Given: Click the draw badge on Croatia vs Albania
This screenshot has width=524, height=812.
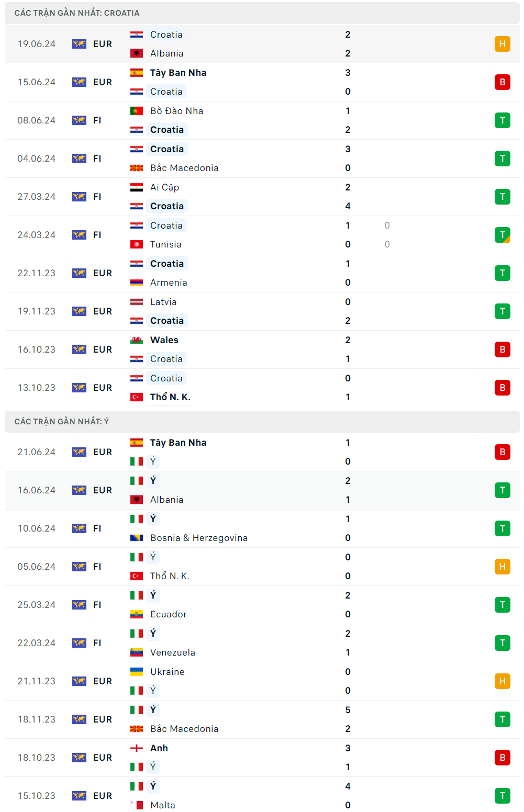Looking at the screenshot, I should (x=502, y=44).
